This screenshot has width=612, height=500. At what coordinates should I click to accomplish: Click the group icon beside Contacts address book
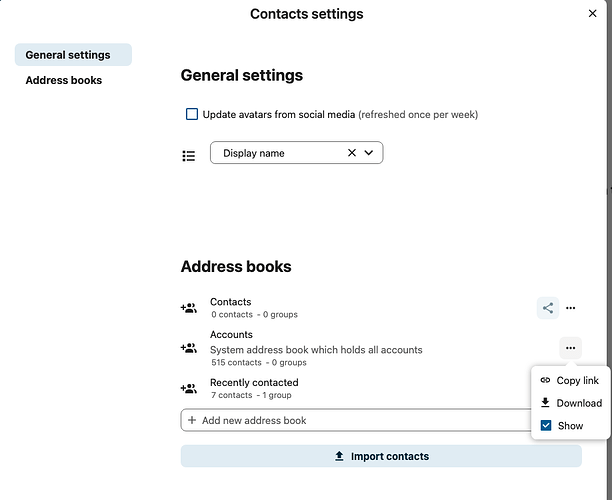(189, 308)
